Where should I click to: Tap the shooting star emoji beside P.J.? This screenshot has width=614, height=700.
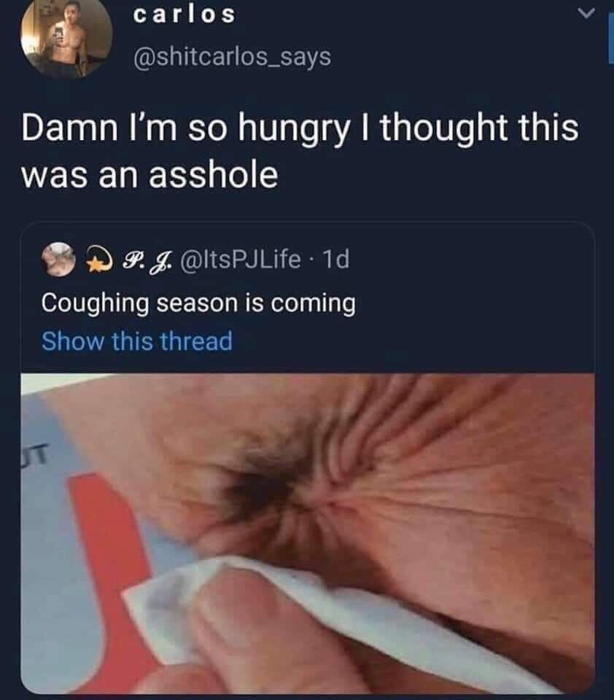point(100,260)
